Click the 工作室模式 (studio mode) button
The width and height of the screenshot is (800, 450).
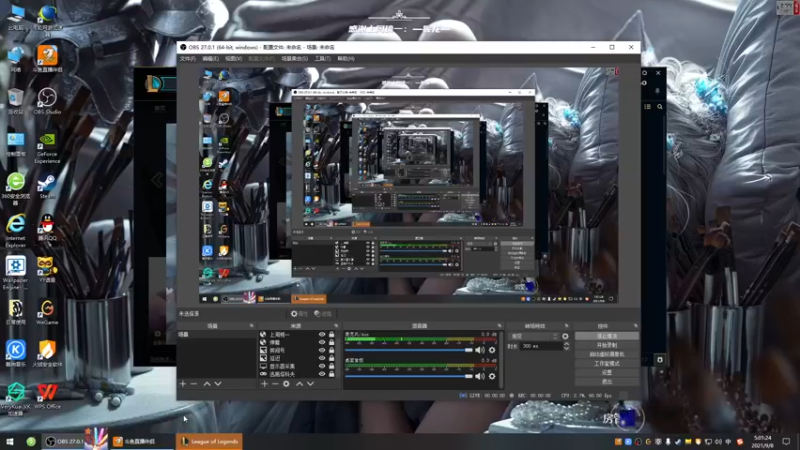[x=607, y=363]
